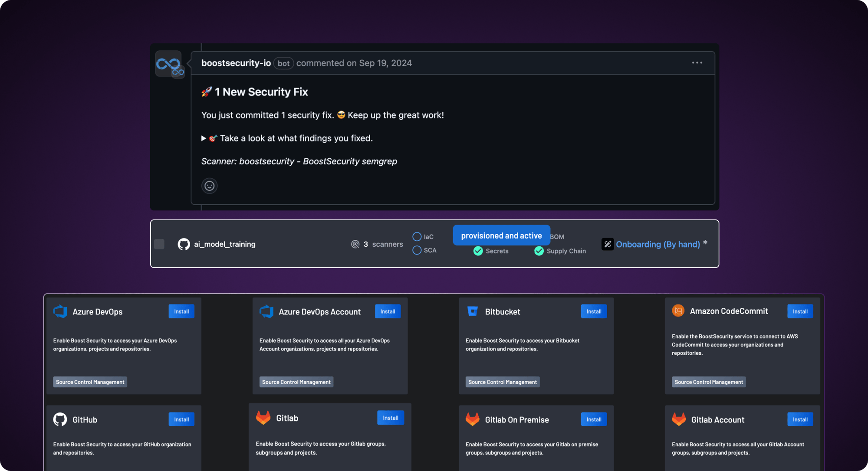
Task: Click 'Scanner: boostsecurity - BoostSecurity semgrep' text
Action: click(x=299, y=161)
